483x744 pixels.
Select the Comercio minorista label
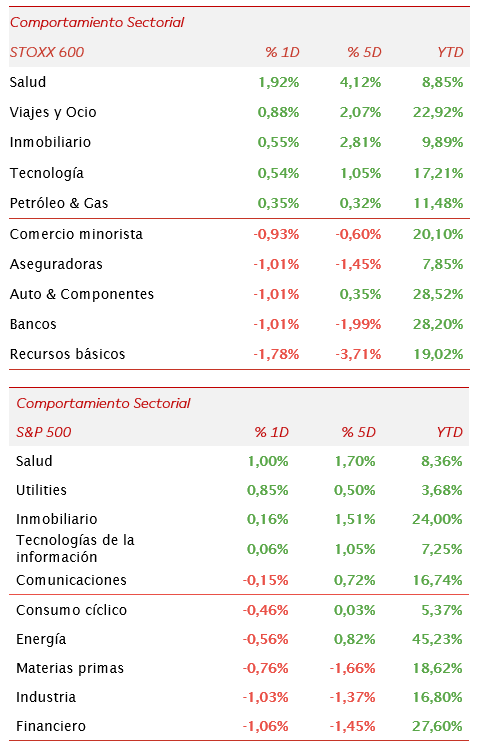76,234
